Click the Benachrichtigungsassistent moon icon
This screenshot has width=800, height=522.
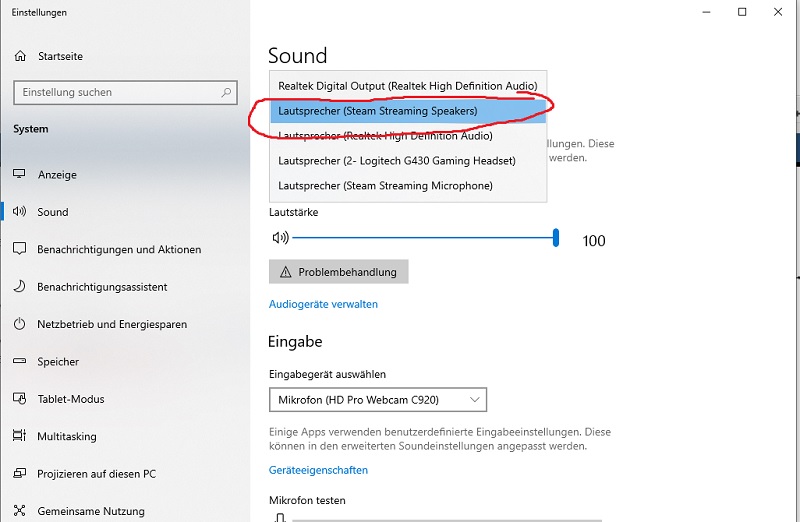tap(19, 286)
